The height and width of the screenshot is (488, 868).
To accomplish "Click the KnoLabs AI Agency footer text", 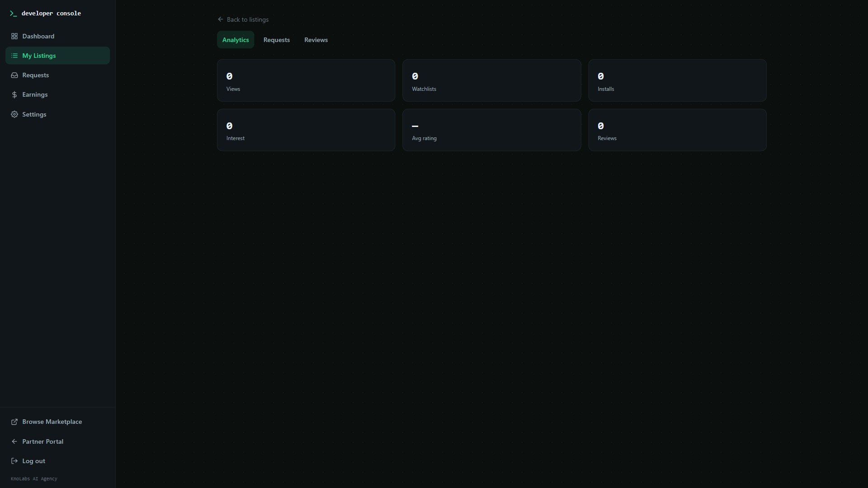I will click(x=34, y=479).
